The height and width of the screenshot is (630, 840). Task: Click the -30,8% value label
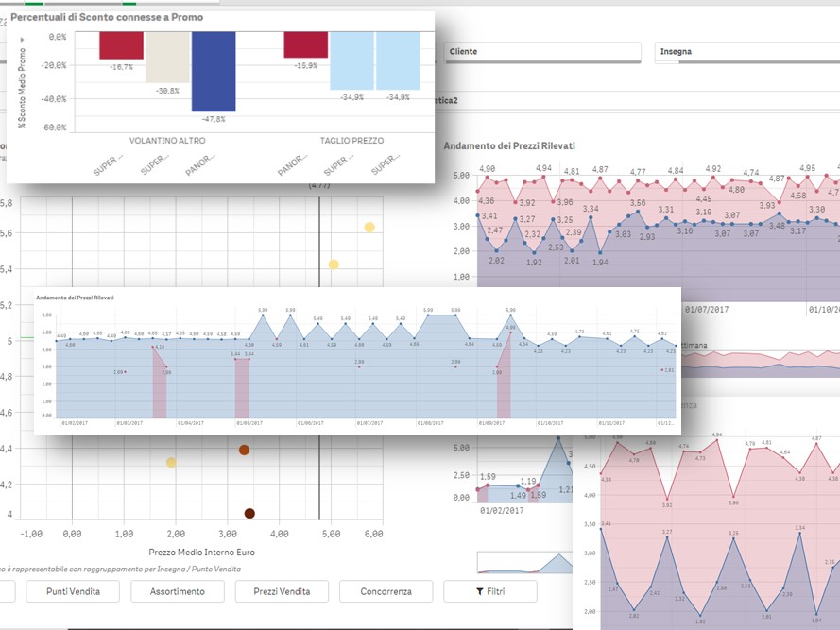167,91
